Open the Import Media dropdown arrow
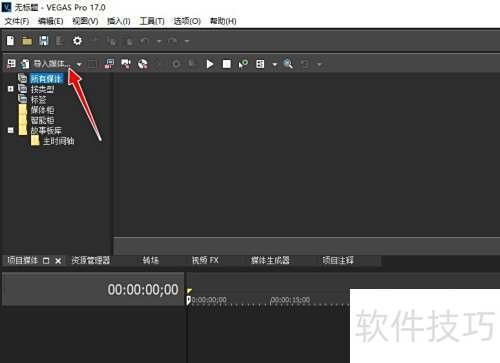The height and width of the screenshot is (363, 500). click(x=79, y=64)
